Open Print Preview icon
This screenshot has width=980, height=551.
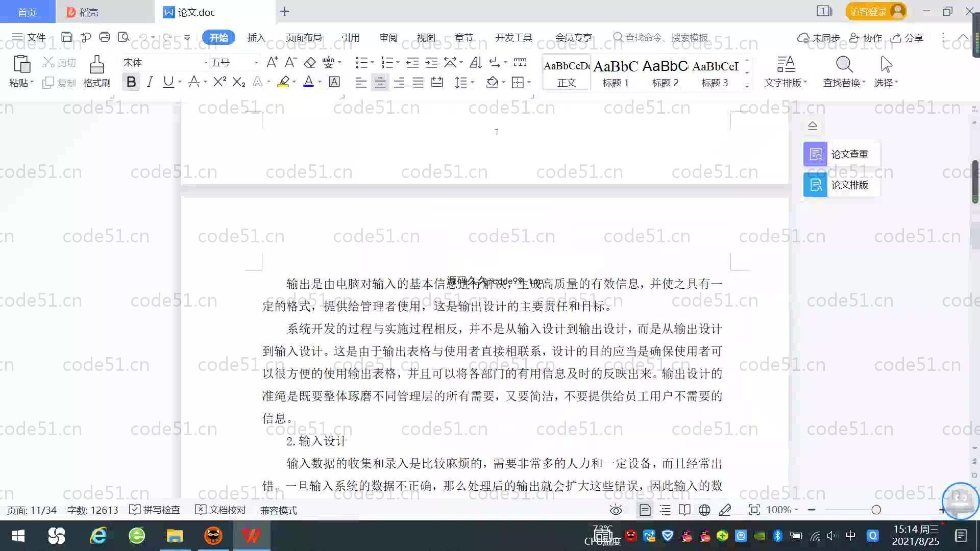point(124,37)
